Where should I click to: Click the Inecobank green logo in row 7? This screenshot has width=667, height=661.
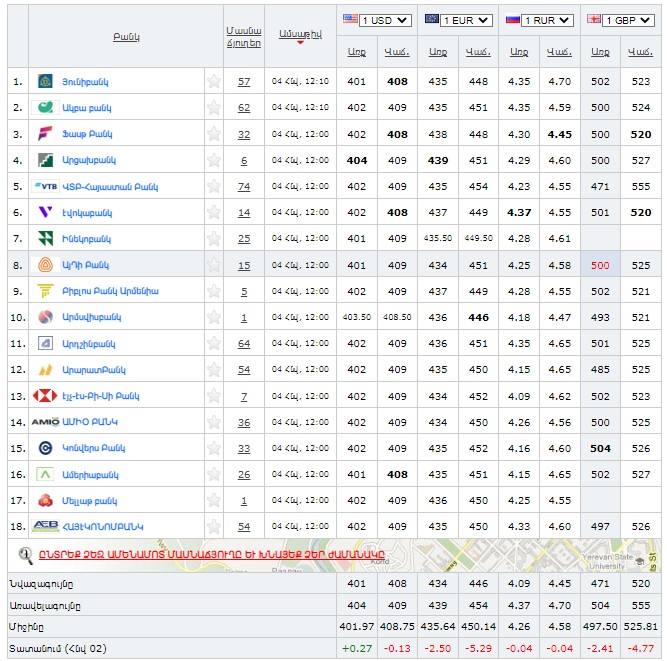pos(46,238)
